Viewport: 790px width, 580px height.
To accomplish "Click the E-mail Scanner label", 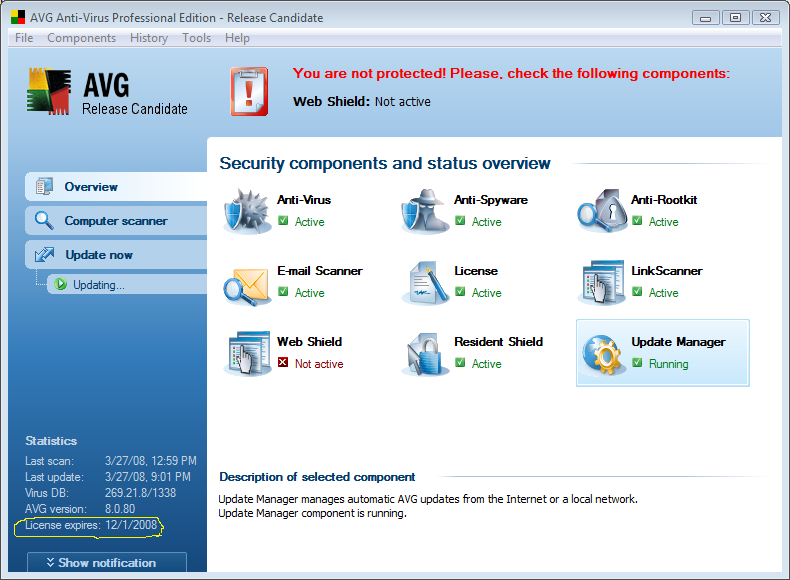I will coord(319,271).
